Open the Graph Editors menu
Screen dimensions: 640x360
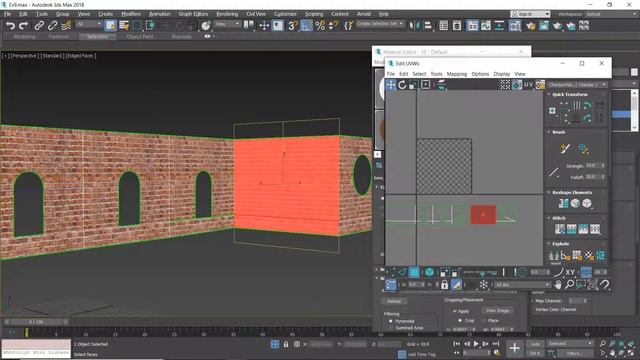(x=193, y=14)
